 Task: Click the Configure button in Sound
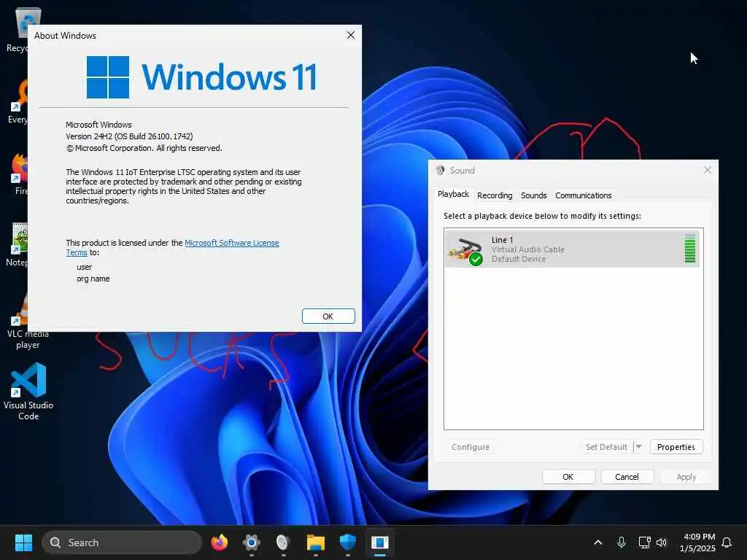471,447
